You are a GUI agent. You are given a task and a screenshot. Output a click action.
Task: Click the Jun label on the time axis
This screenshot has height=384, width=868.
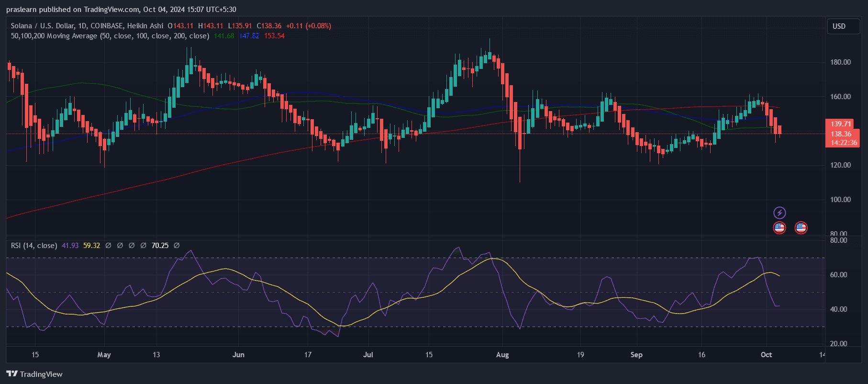tap(238, 355)
